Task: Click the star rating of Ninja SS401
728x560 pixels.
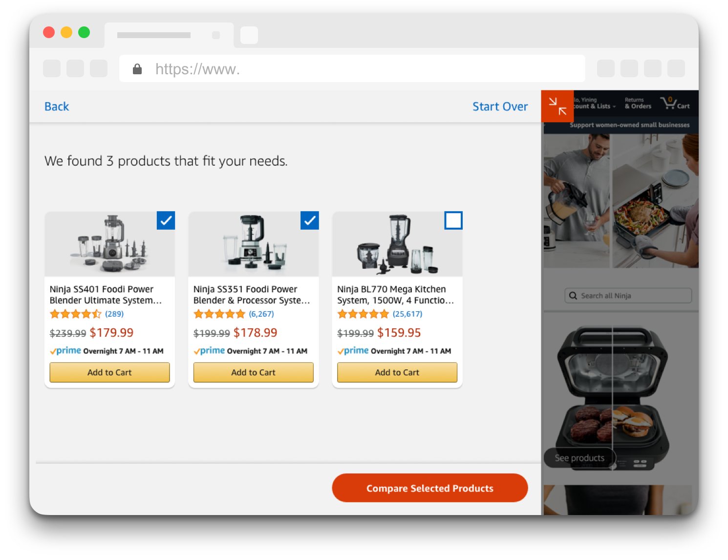Action: (76, 314)
